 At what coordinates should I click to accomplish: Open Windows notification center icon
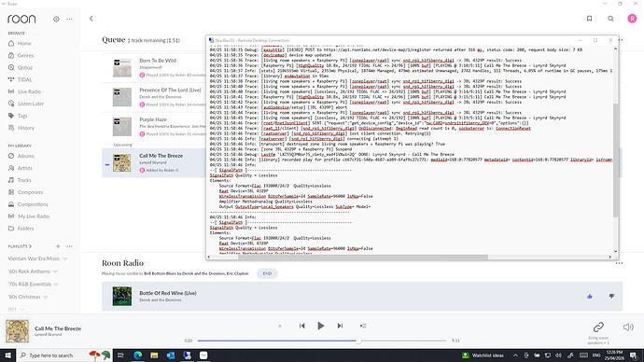(x=634, y=355)
